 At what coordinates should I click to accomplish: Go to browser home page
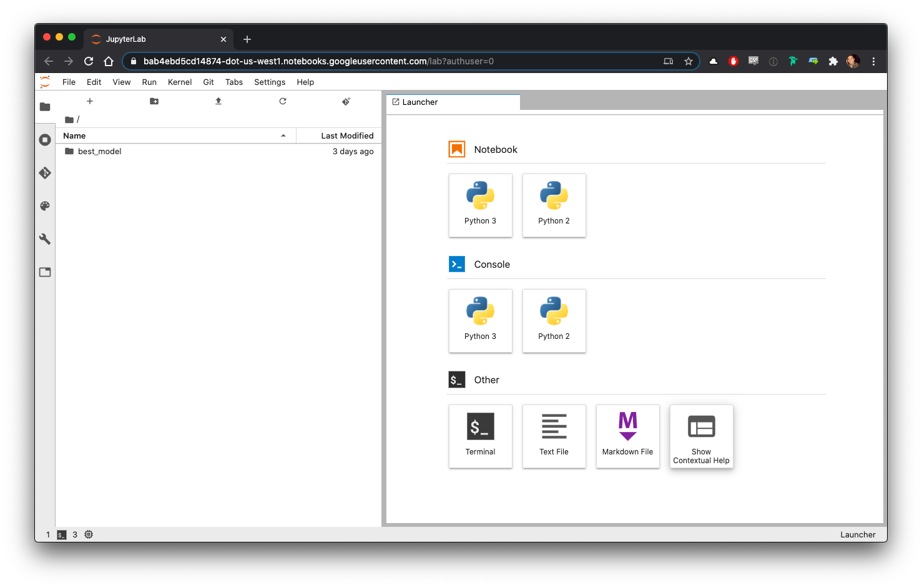(109, 61)
